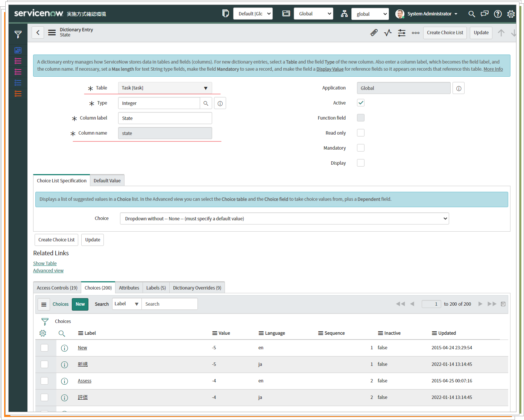Open the personalize form sliders icon
524x420 pixels.
401,33
